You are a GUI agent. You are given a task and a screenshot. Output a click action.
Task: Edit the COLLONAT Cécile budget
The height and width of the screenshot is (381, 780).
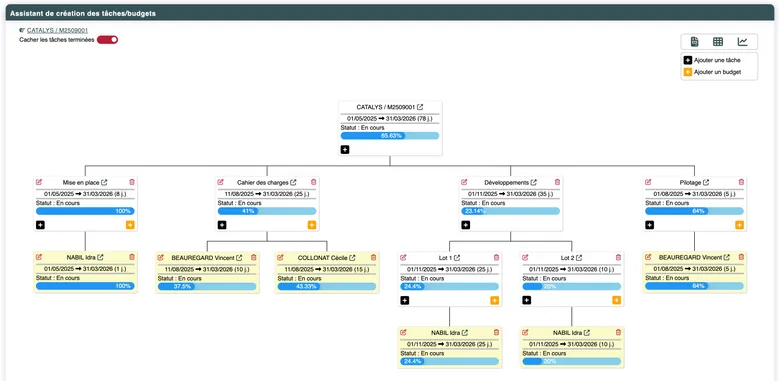[281, 257]
